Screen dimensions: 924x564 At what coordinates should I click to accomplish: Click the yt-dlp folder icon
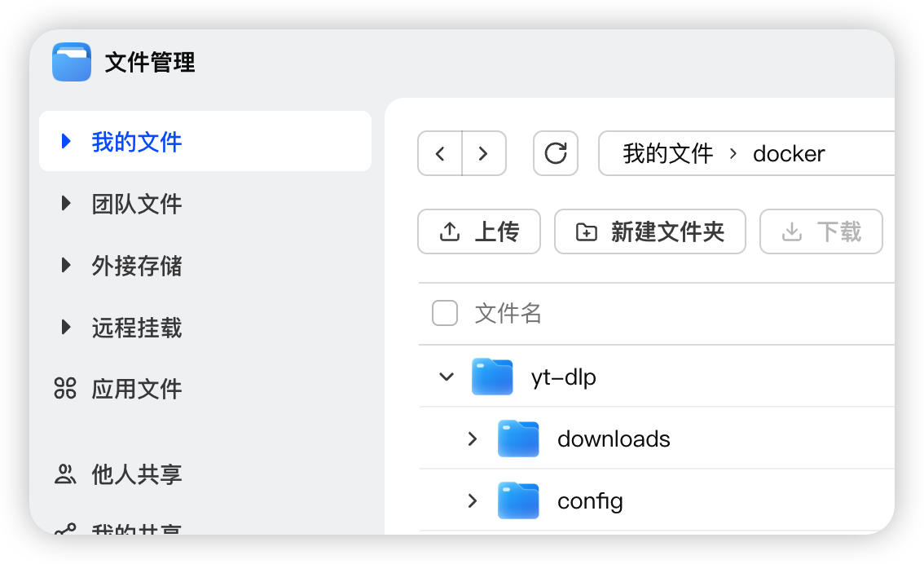click(x=492, y=377)
